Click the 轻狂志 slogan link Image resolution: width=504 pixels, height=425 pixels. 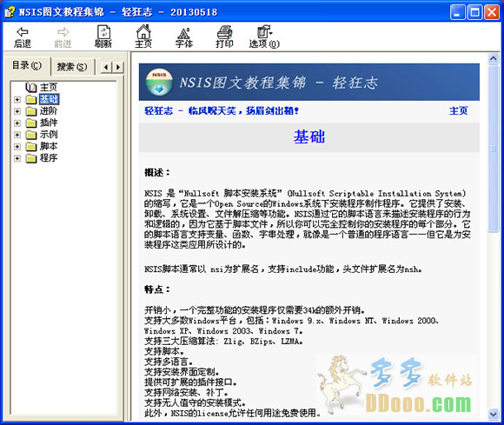222,111
